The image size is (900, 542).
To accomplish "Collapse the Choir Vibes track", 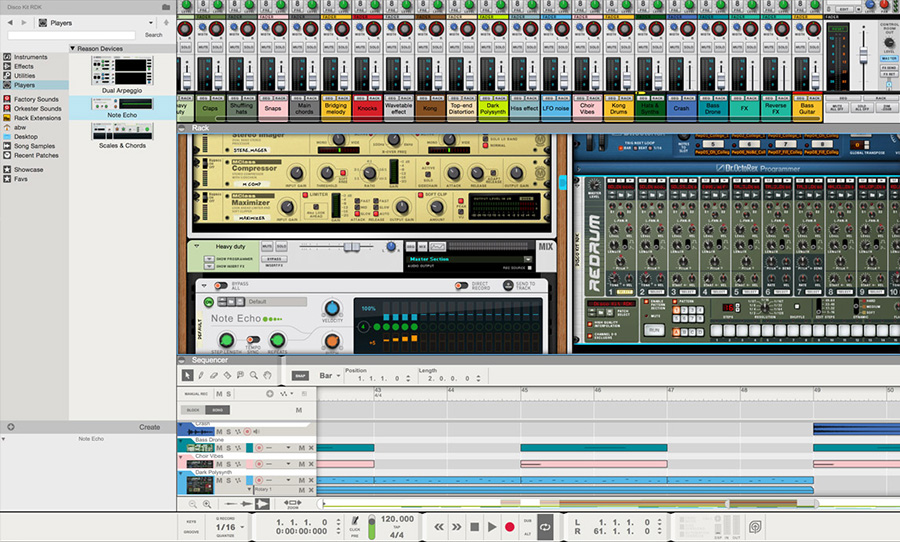I will coord(181,456).
